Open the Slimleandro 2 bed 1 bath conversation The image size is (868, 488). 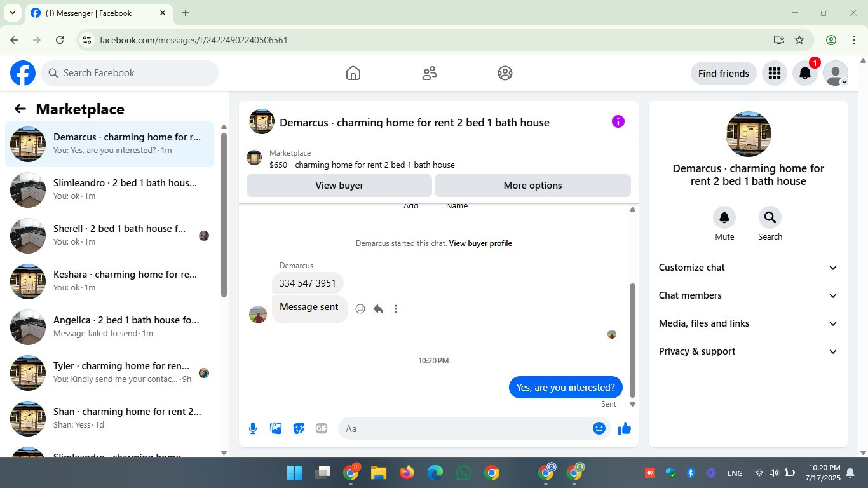tap(110, 190)
